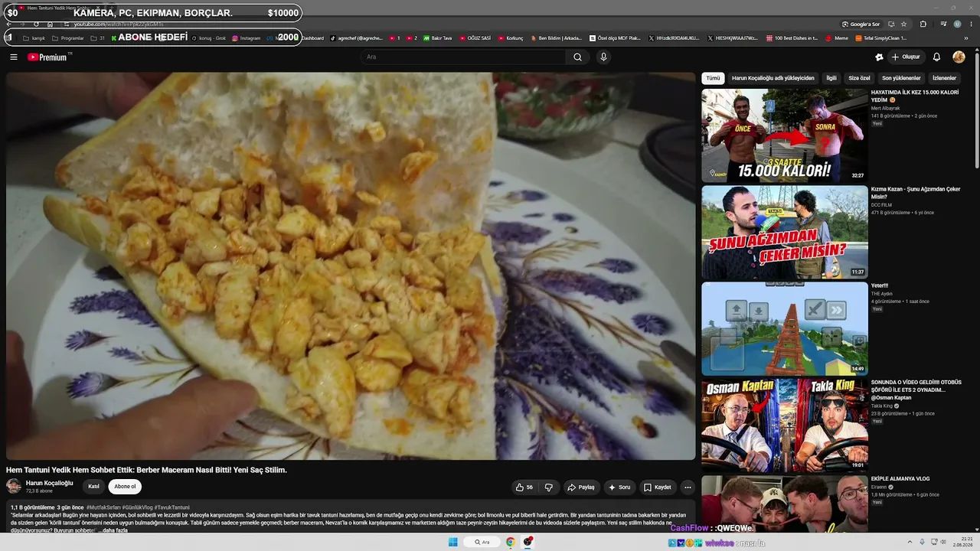Start voice search with microphone icon

[x=603, y=57]
